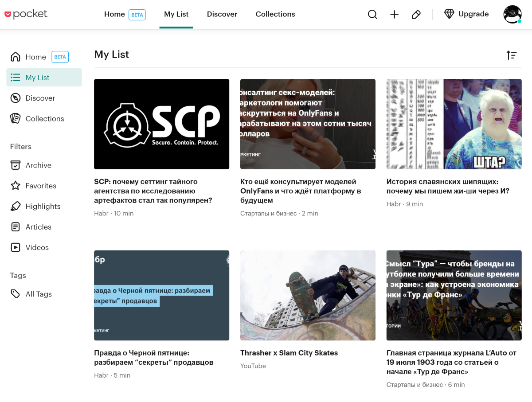Click the Upgrade diamond icon
Viewport: 532px width, 402px height.
(450, 14)
